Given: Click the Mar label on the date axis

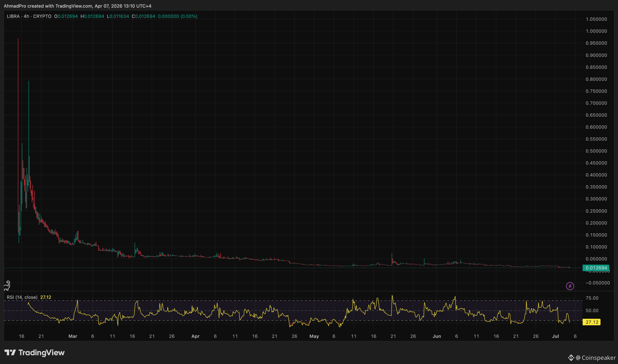Looking at the screenshot, I should (x=73, y=336).
